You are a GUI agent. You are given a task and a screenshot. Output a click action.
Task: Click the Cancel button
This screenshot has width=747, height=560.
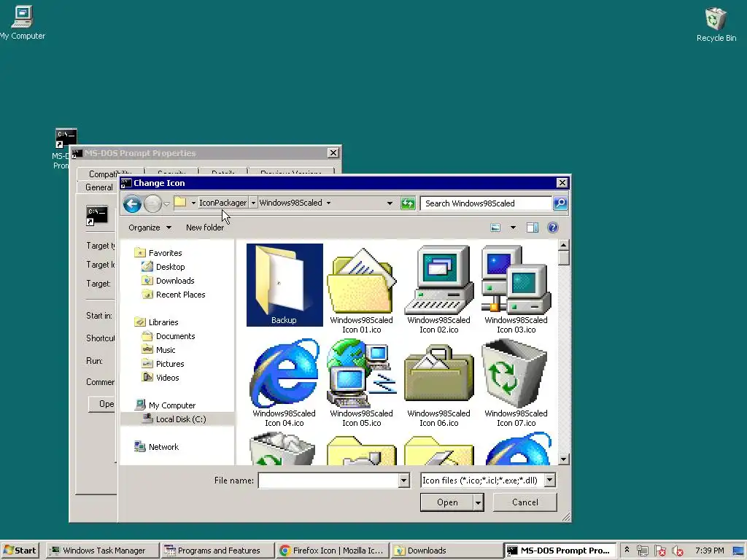(525, 502)
